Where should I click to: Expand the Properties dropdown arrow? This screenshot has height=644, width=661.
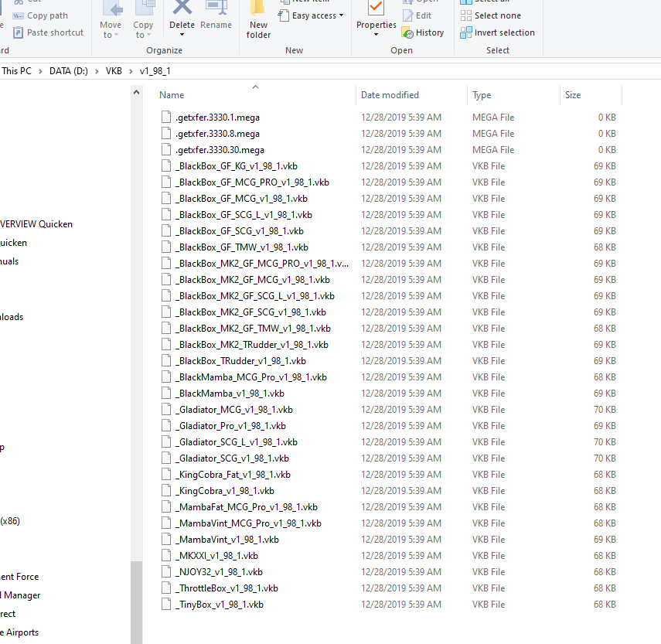click(376, 35)
